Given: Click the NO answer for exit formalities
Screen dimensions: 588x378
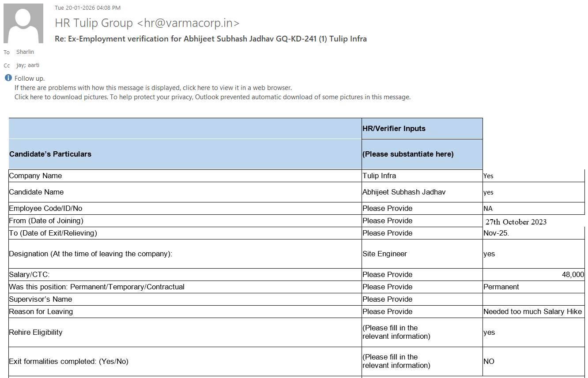Looking at the screenshot, I should click(x=489, y=361).
